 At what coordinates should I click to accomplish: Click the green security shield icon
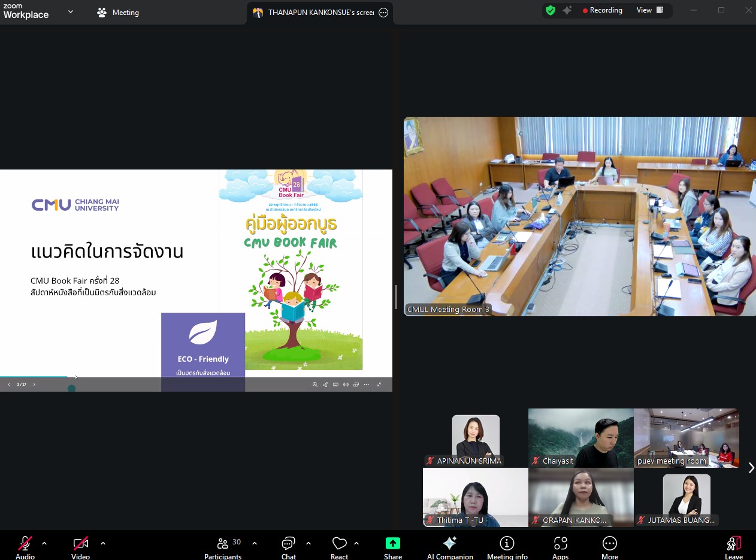point(551,10)
